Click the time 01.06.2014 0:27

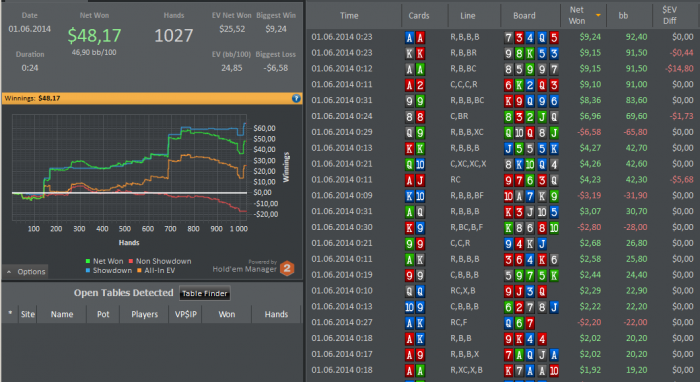point(342,322)
